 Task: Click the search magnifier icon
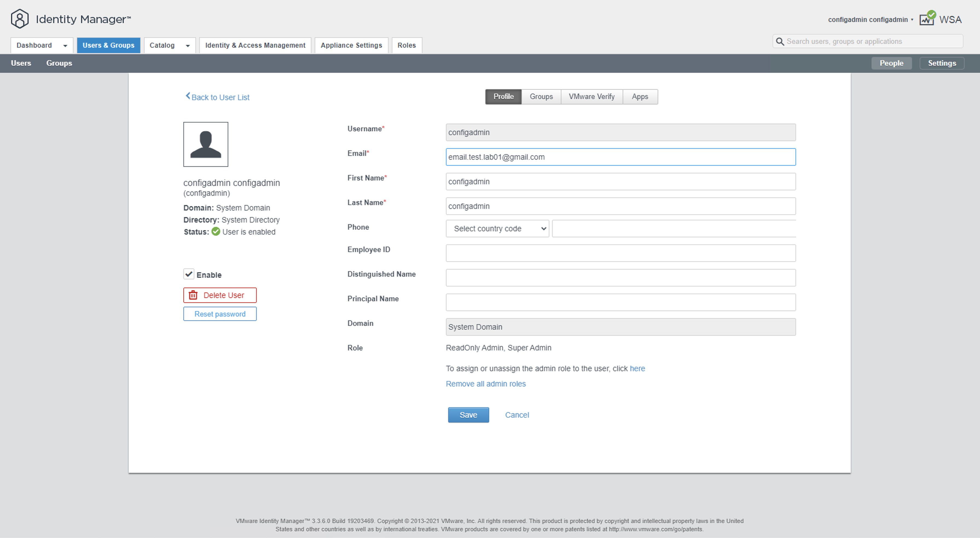coord(780,42)
